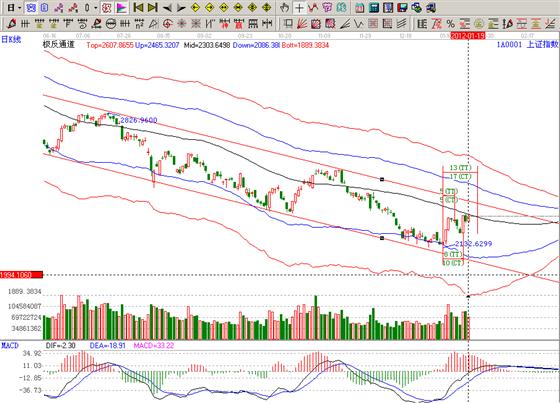Click the Top=2607.8655 value
The height and width of the screenshot is (403, 560).
click(110, 45)
